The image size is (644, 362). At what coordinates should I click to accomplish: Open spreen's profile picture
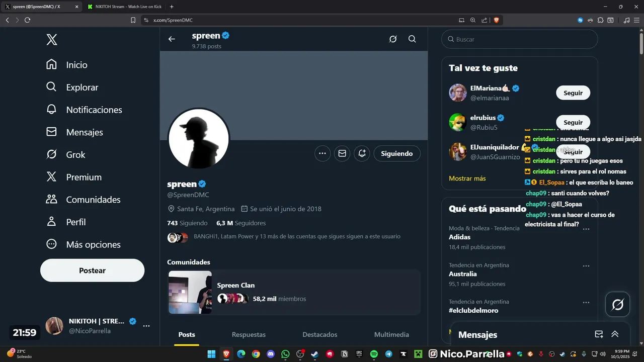pos(199,139)
